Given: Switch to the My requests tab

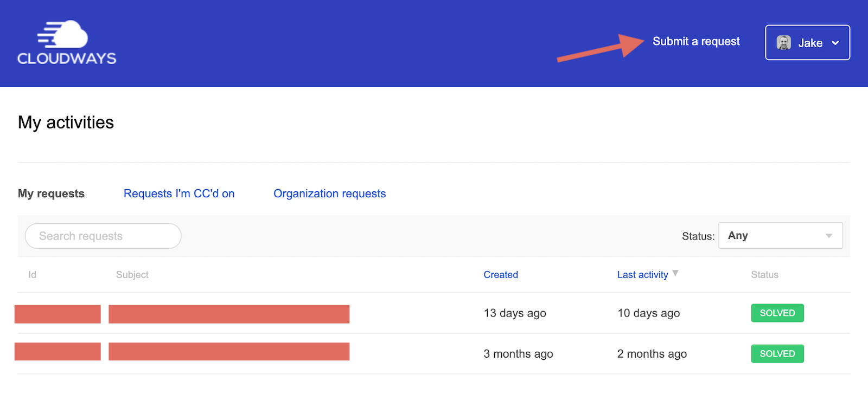Looking at the screenshot, I should point(51,194).
